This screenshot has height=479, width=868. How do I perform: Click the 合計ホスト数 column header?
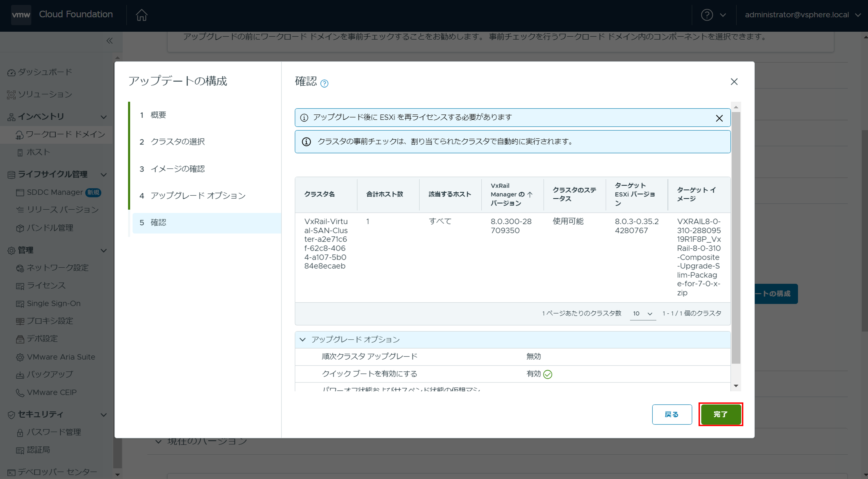[388, 194]
